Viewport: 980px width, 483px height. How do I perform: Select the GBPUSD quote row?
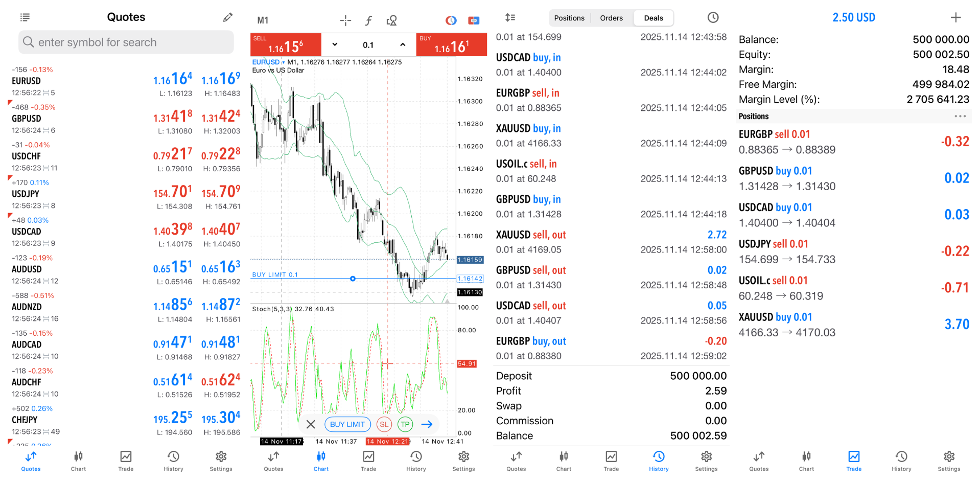(x=126, y=119)
